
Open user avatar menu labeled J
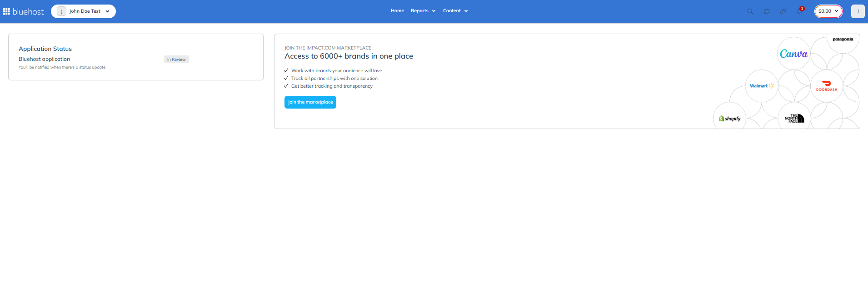pyautogui.click(x=858, y=11)
